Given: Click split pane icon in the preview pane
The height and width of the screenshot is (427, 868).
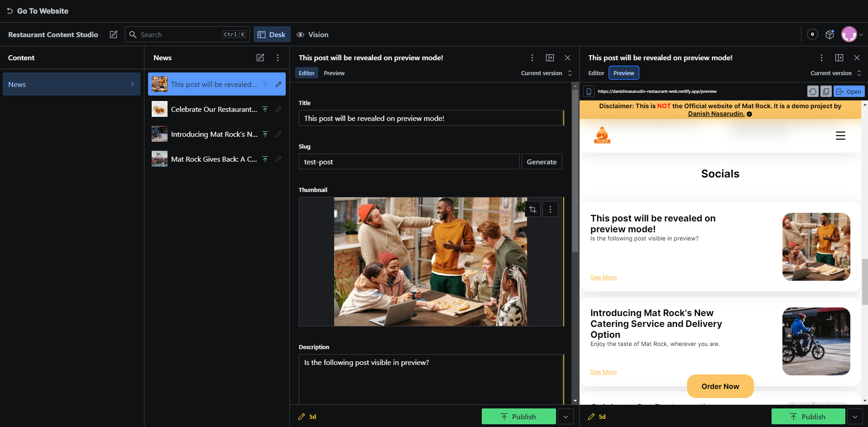Looking at the screenshot, I should pyautogui.click(x=839, y=58).
